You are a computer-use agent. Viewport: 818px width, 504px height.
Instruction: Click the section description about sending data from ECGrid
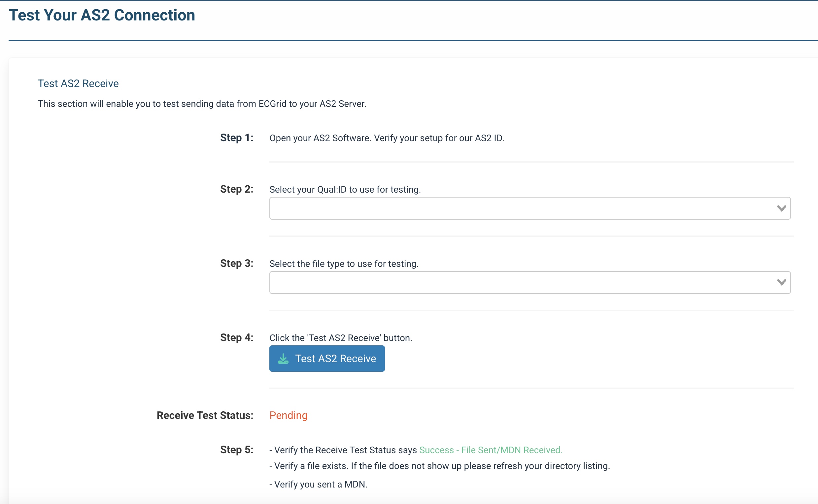[201, 104]
